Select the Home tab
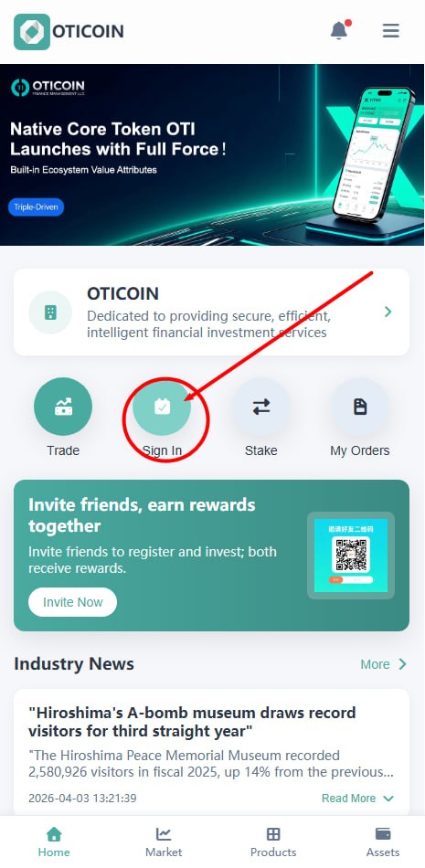The width and height of the screenshot is (425, 868). [54, 842]
